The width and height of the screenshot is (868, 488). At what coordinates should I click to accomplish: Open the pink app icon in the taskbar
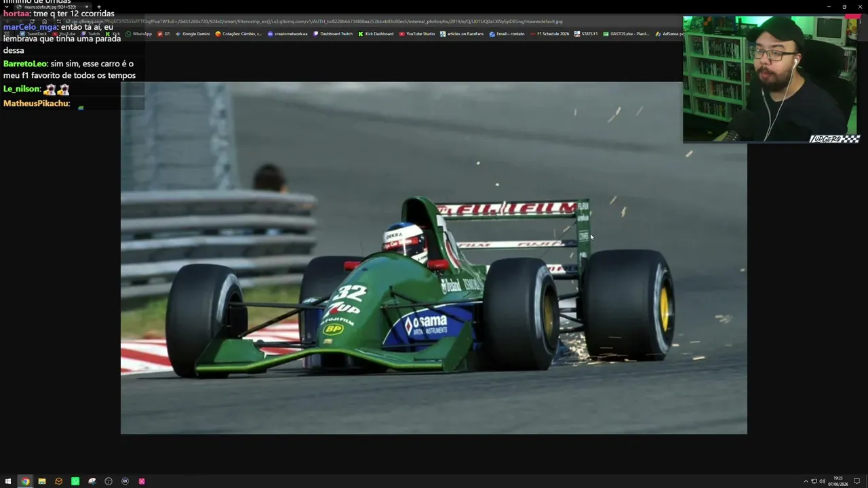pyautogui.click(x=142, y=481)
